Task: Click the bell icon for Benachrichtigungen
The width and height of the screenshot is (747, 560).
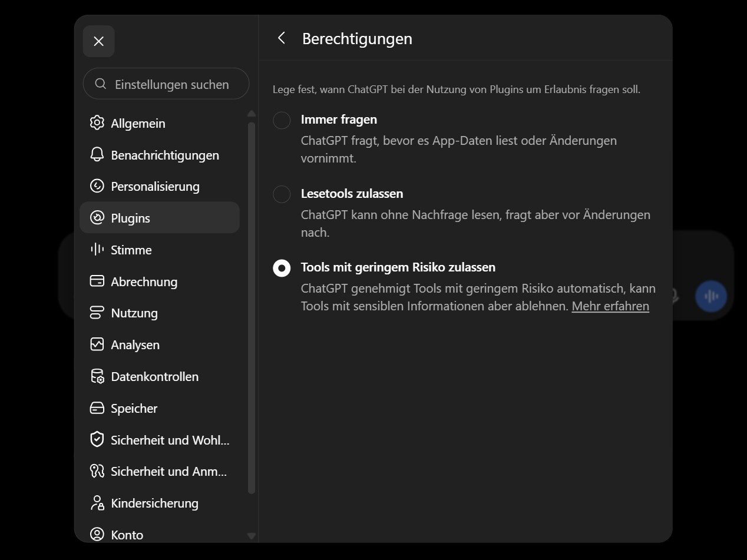Action: tap(97, 155)
